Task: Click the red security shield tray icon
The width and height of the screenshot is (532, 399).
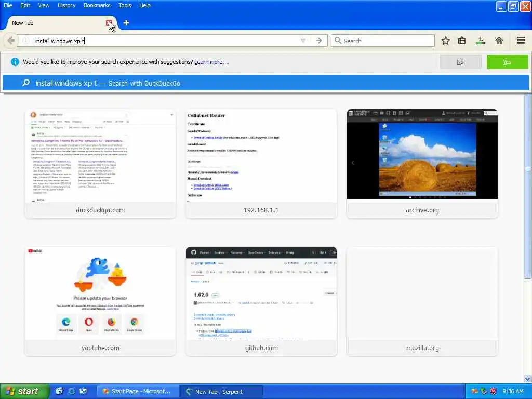Action: 494,392
